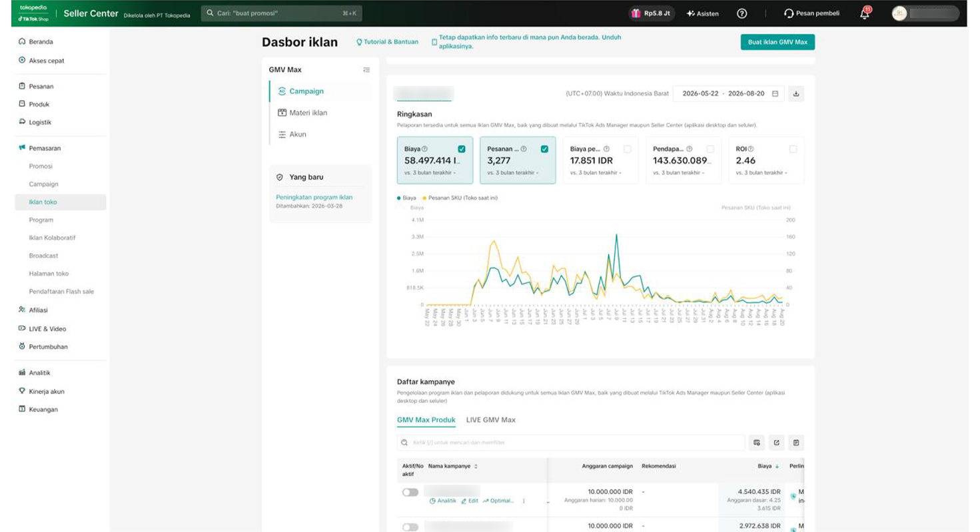Switch to the LIVE GMV Max tab
This screenshot has height=532, width=980.
click(x=491, y=419)
